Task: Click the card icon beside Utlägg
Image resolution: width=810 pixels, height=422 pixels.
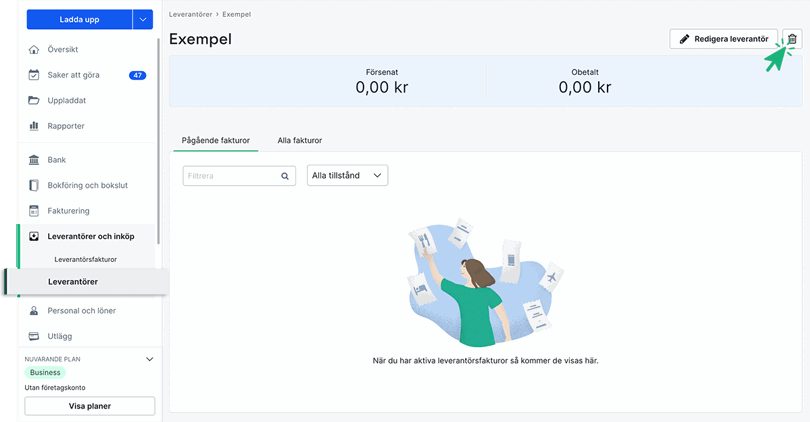Action: tap(34, 336)
